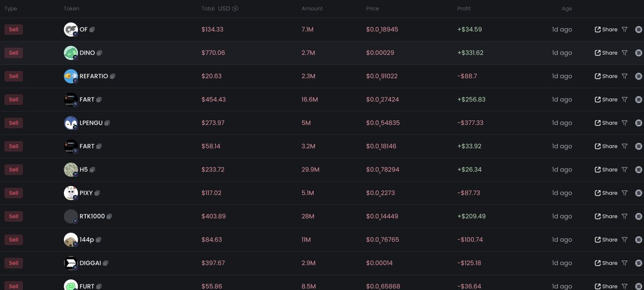Share the OF sell trade
The height and width of the screenshot is (290, 644).
606,30
